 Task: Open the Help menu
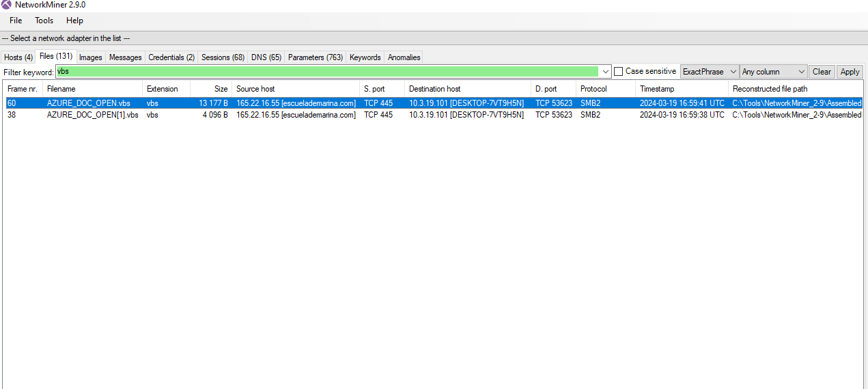pyautogui.click(x=74, y=21)
